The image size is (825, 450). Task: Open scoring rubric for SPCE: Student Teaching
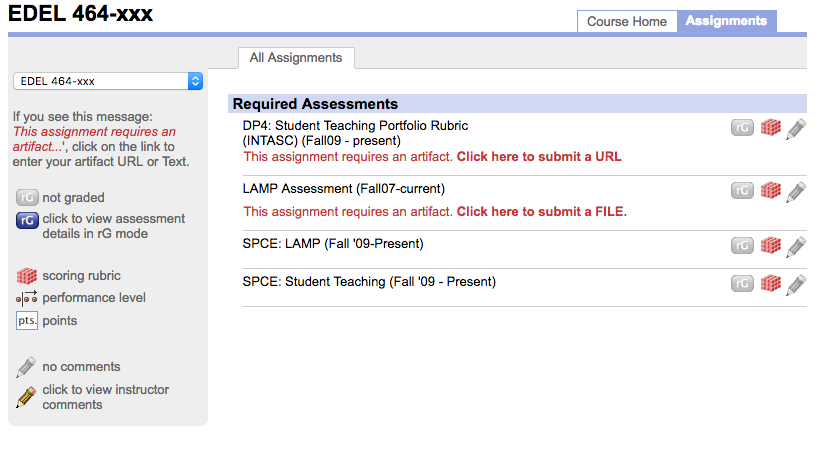[x=769, y=283]
